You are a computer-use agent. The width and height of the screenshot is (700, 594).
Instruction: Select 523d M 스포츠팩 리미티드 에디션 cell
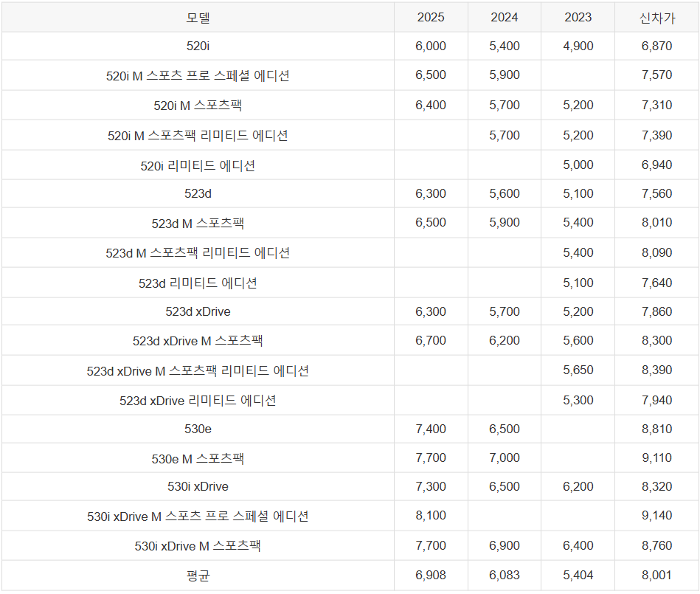pos(198,253)
